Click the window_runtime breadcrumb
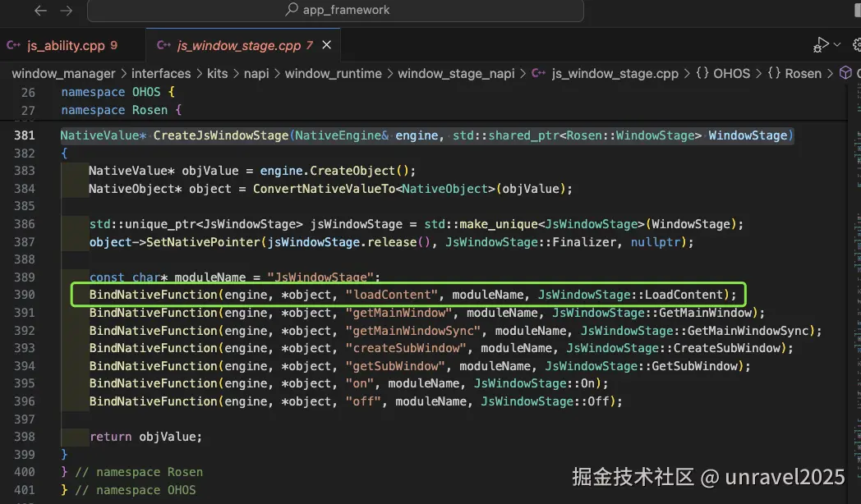 [334, 74]
